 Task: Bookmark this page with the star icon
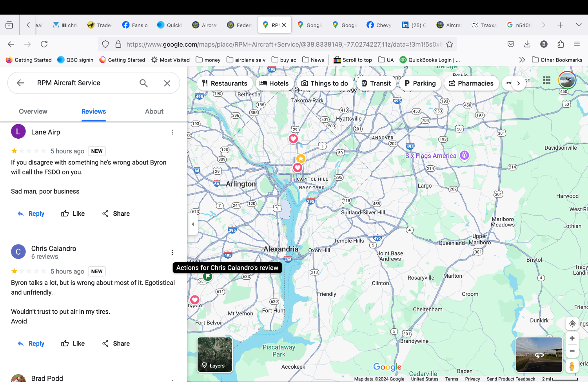pyautogui.click(x=450, y=44)
